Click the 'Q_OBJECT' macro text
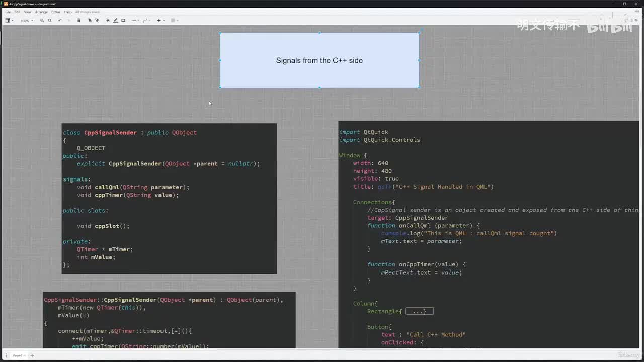Viewport: 644px width, 362px height. [91, 148]
